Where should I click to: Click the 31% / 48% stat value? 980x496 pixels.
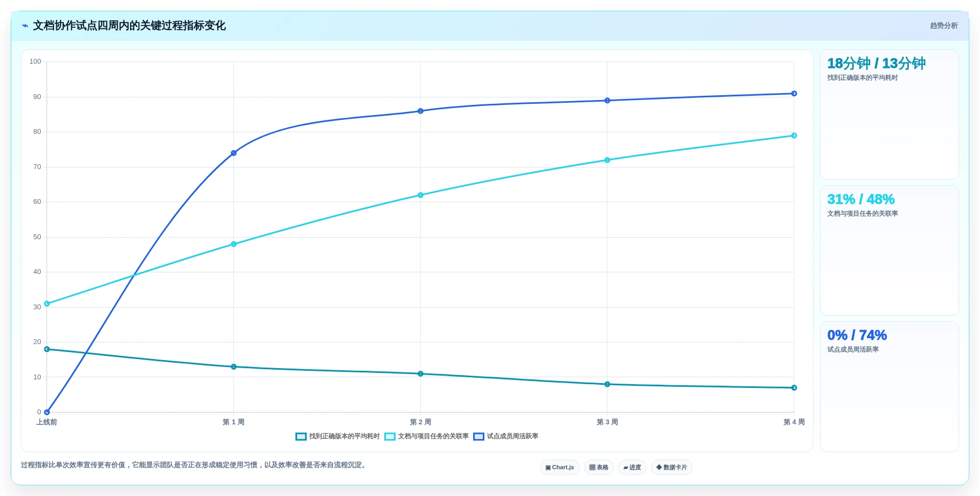[861, 200]
